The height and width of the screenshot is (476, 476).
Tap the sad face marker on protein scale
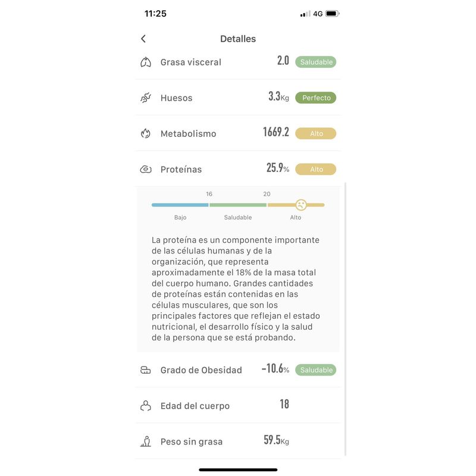301,205
